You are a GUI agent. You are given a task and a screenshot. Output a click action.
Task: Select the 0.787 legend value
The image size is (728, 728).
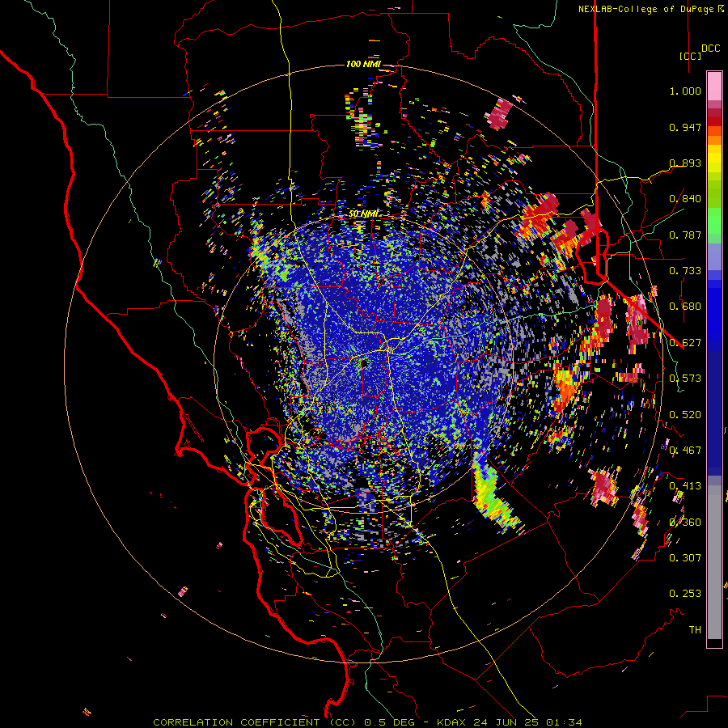point(685,235)
